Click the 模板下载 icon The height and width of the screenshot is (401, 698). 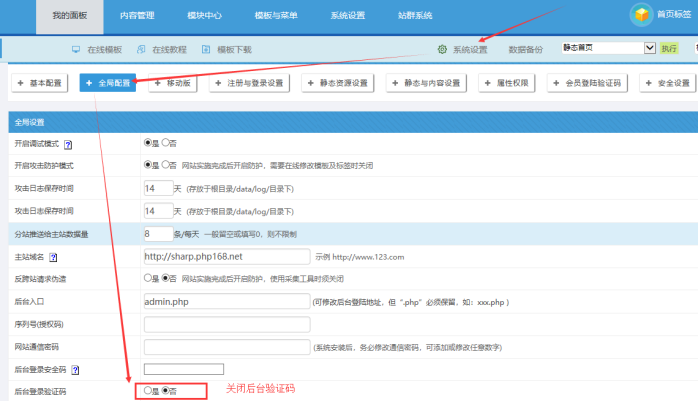[207, 48]
